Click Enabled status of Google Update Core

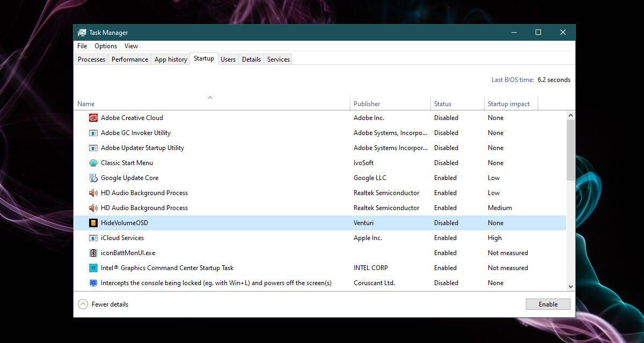pyautogui.click(x=445, y=178)
